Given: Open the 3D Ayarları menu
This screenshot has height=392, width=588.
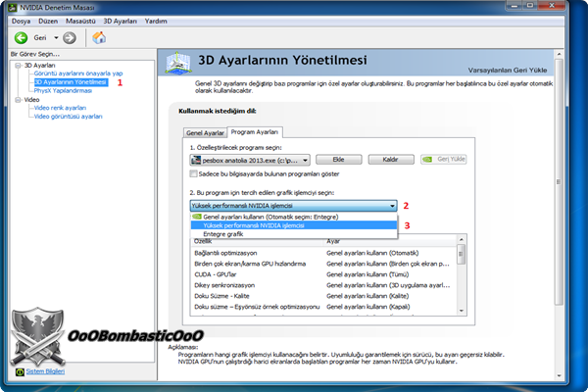Looking at the screenshot, I should (x=120, y=21).
